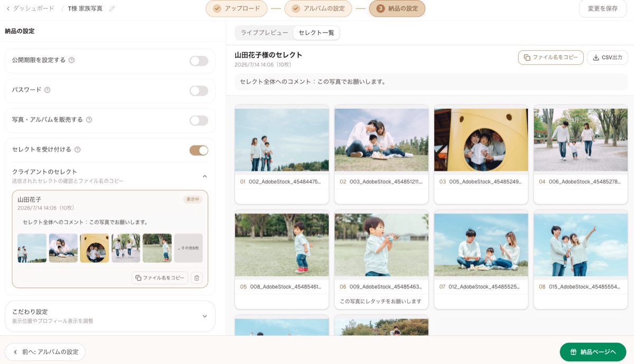Open the アップロード step

236,8
